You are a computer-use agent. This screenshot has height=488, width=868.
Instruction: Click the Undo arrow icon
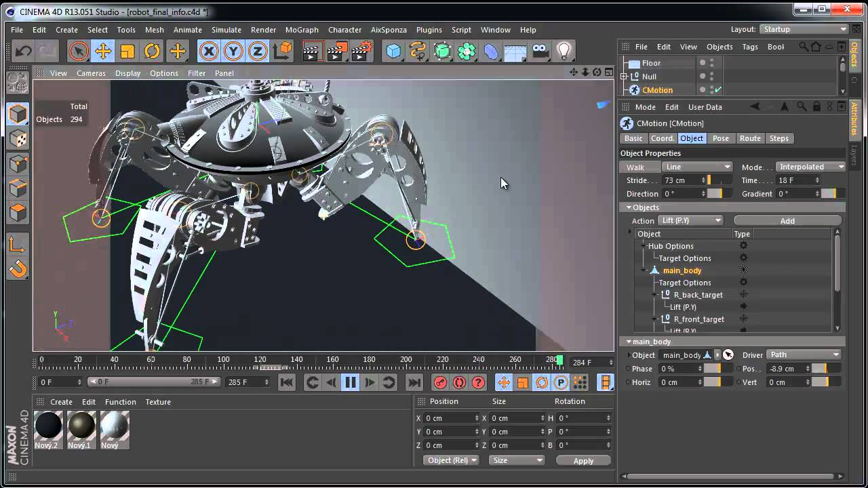24,51
